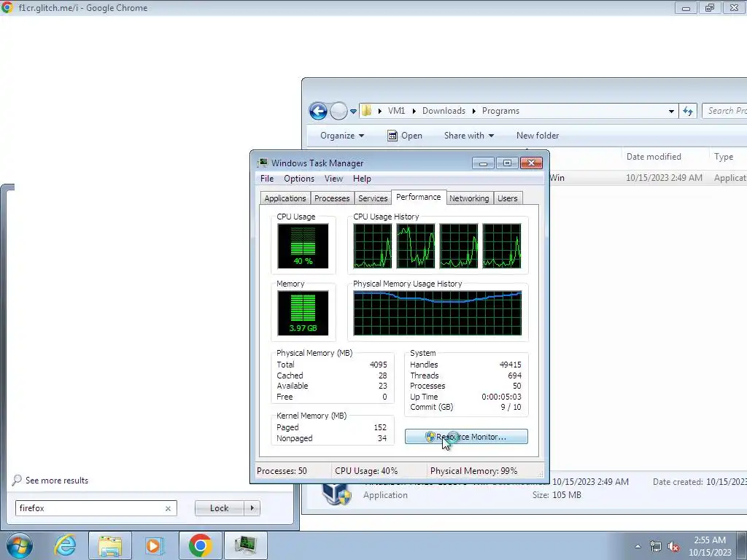The width and height of the screenshot is (747, 560).
Task: Click the Memory 3.97 GB gauge
Action: pos(303,313)
